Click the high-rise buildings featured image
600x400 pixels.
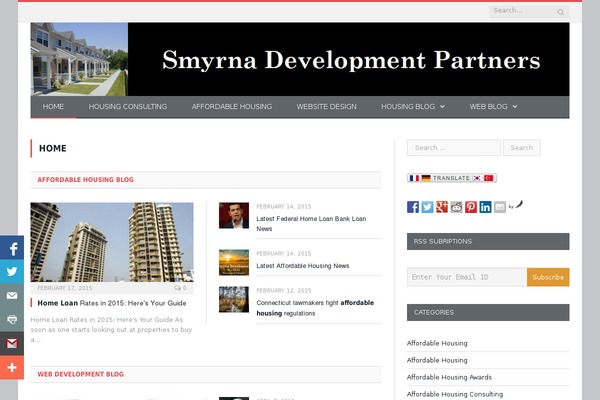[112, 242]
